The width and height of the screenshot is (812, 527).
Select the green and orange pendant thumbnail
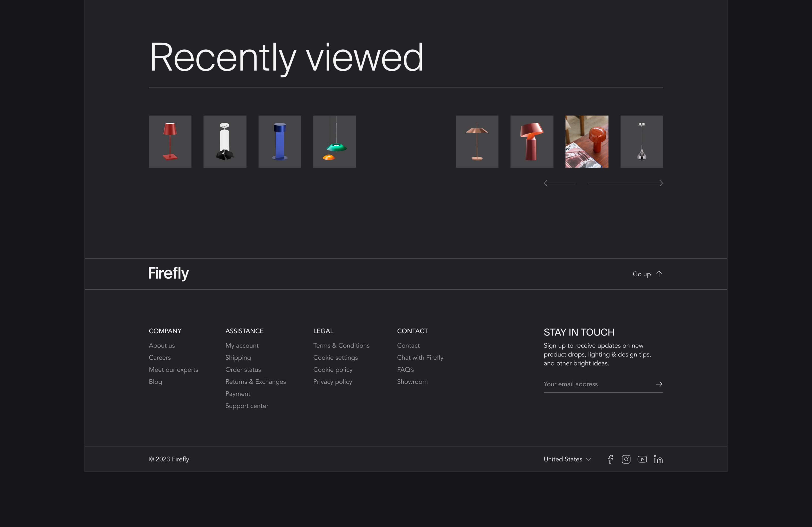334,142
